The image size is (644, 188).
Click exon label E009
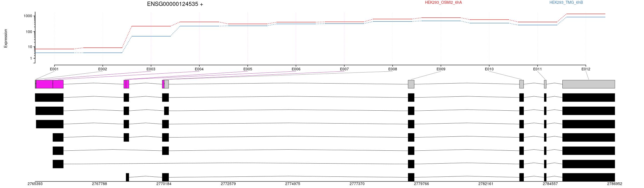point(441,69)
